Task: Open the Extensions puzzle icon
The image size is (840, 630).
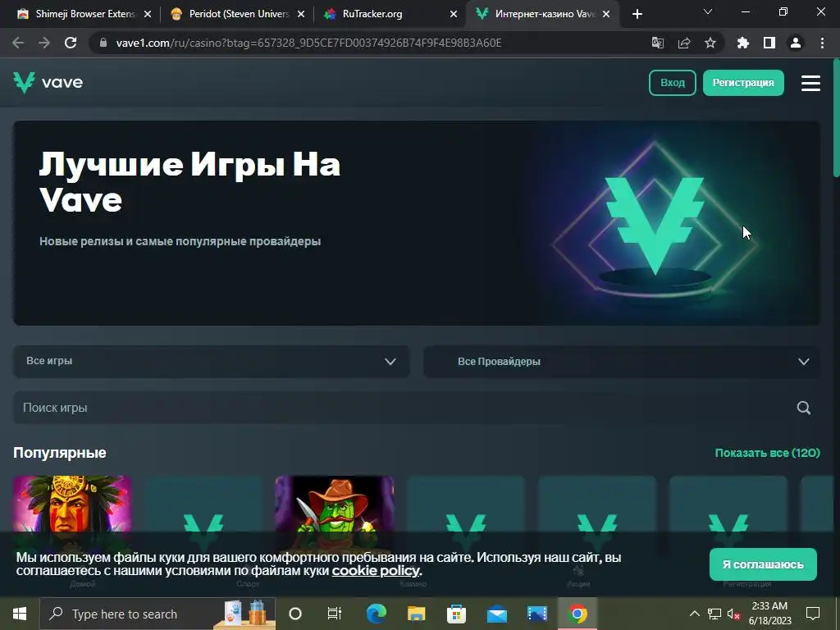Action: click(x=743, y=43)
